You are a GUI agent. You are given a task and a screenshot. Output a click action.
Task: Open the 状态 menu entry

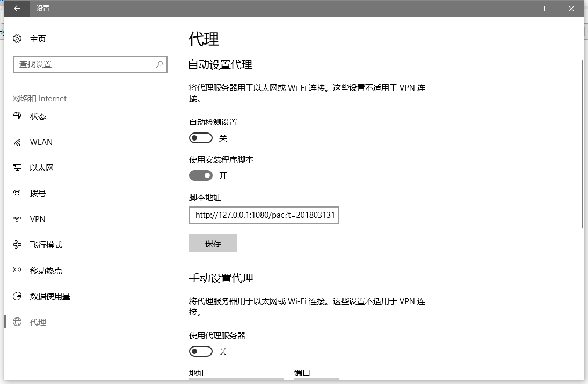click(39, 116)
